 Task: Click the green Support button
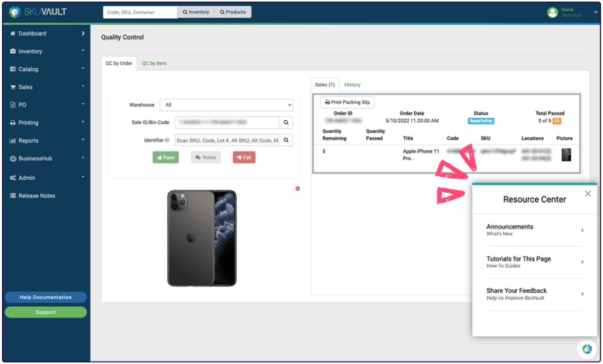46,312
